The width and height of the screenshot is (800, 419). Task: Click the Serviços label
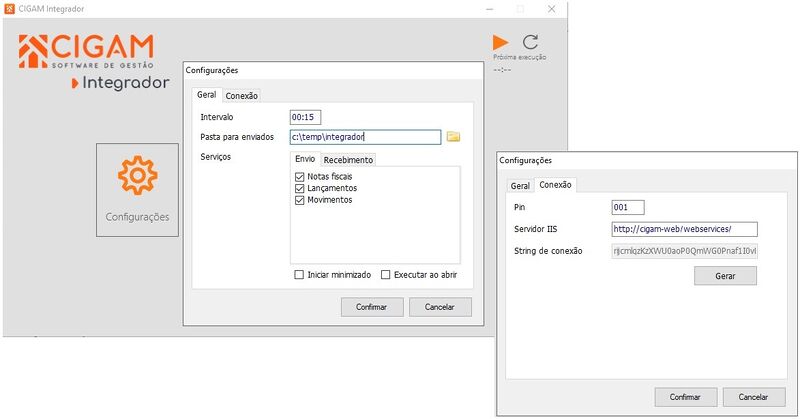point(215,157)
